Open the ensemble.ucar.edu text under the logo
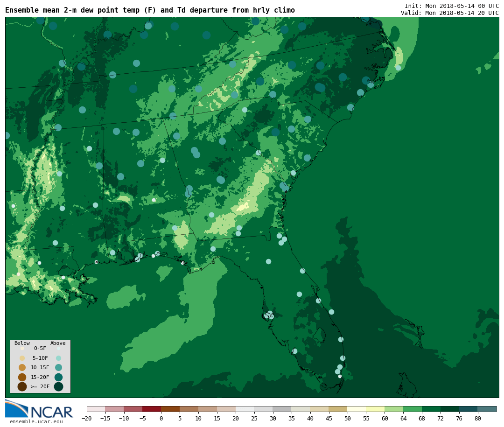 coord(36,421)
